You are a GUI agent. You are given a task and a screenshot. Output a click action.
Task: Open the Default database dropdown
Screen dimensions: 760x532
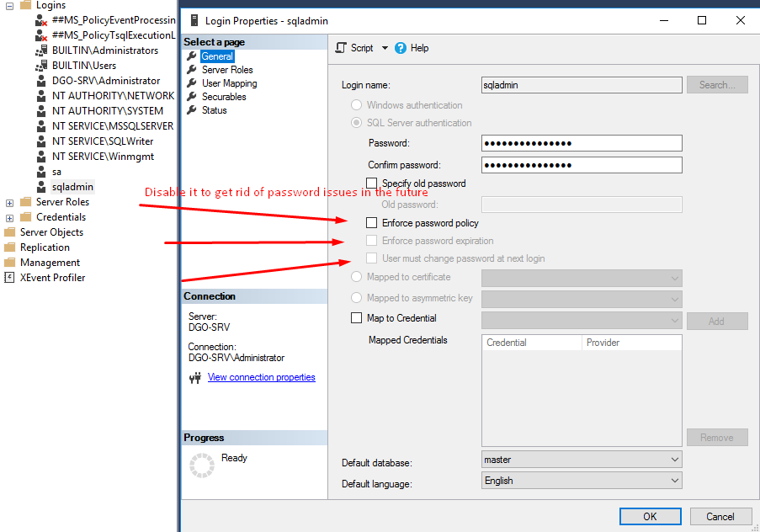(675, 460)
